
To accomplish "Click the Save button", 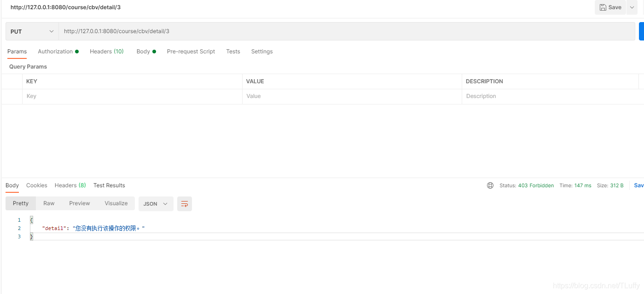I will [610, 7].
